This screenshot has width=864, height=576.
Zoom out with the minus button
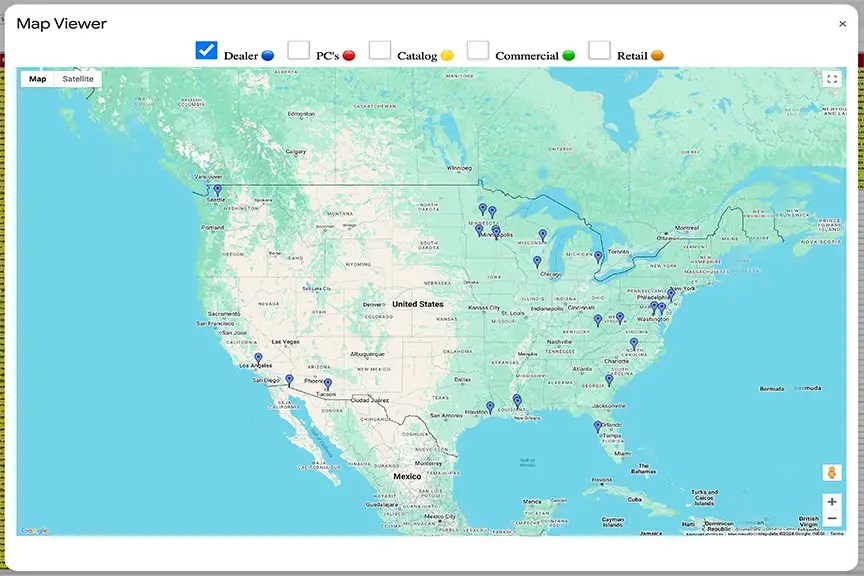click(x=832, y=518)
